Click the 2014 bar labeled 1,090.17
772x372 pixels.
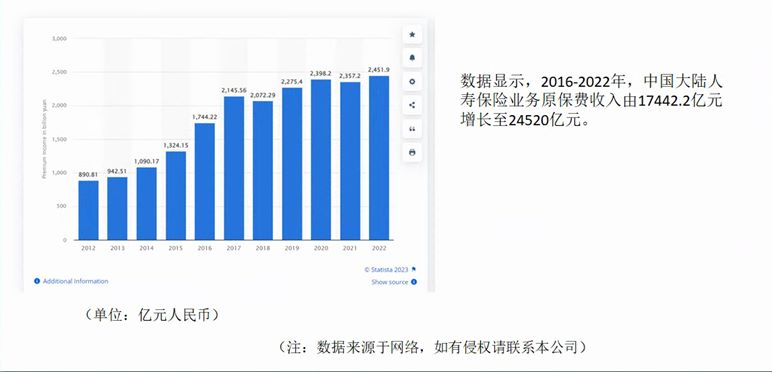pyautogui.click(x=146, y=203)
